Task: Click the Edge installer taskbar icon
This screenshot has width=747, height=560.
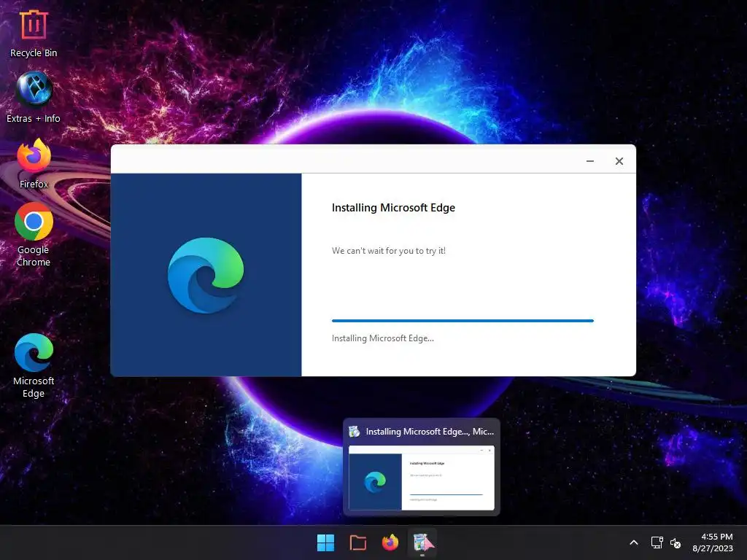Action: tap(422, 542)
